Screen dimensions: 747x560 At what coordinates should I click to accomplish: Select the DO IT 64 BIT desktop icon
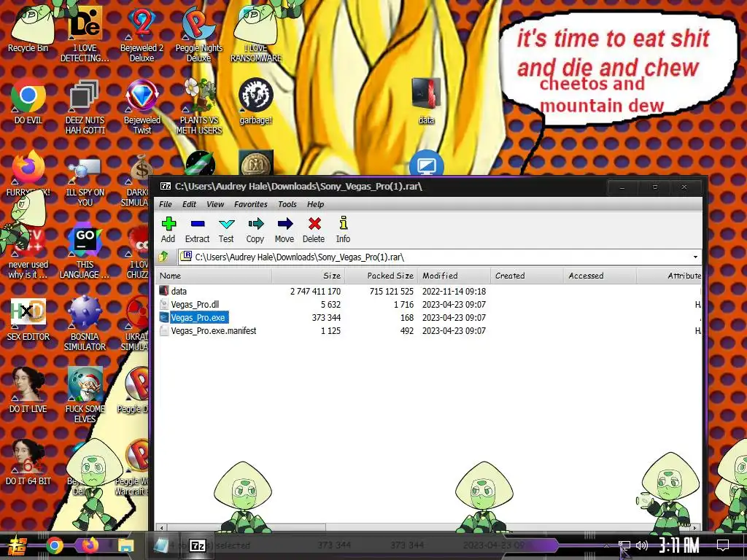point(28,463)
